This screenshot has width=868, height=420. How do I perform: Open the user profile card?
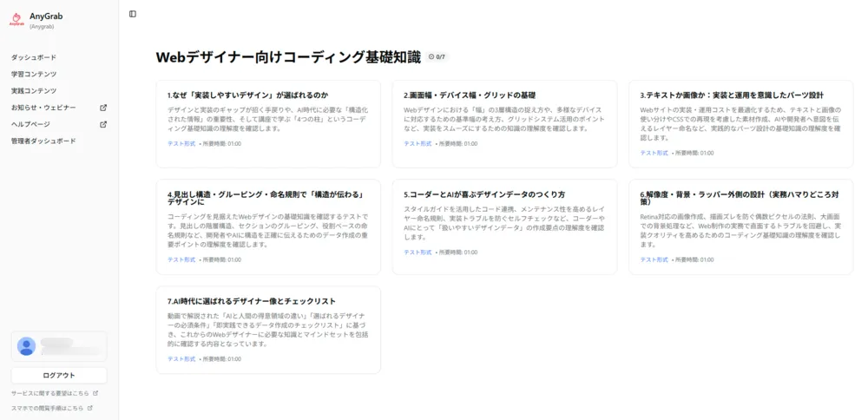(59, 346)
